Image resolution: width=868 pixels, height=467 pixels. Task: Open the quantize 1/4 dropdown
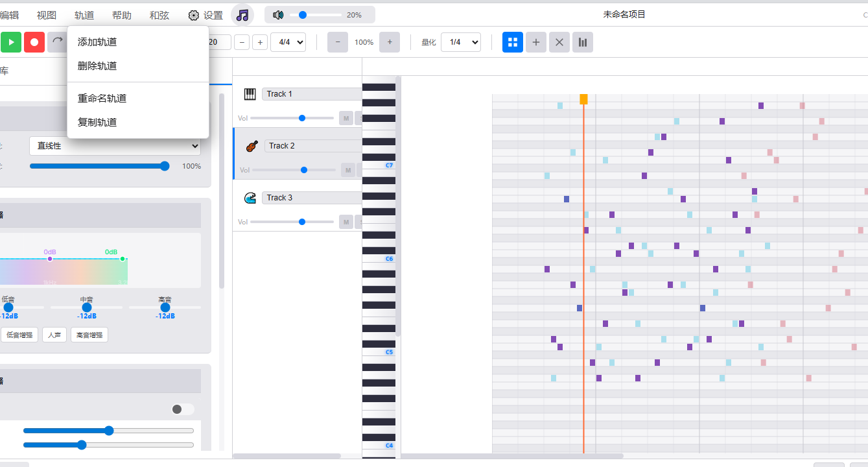pyautogui.click(x=461, y=42)
